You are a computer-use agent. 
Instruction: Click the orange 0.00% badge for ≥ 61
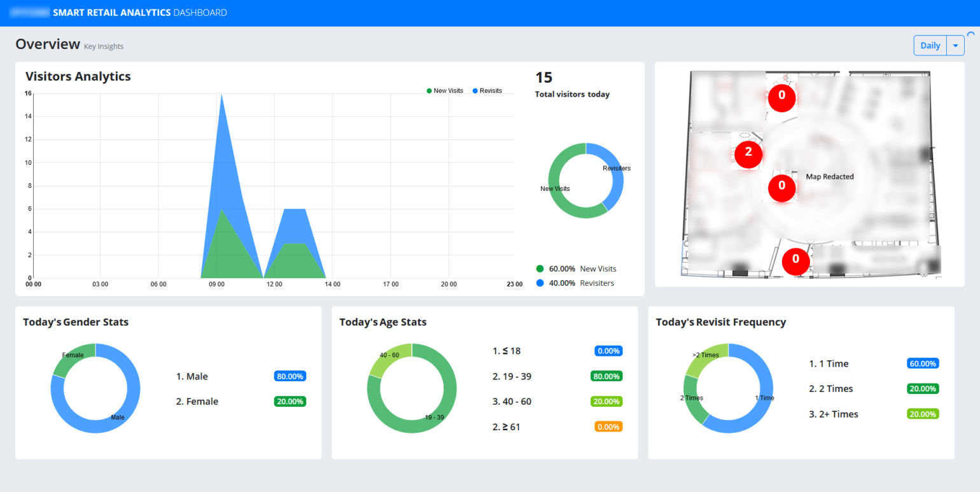608,427
